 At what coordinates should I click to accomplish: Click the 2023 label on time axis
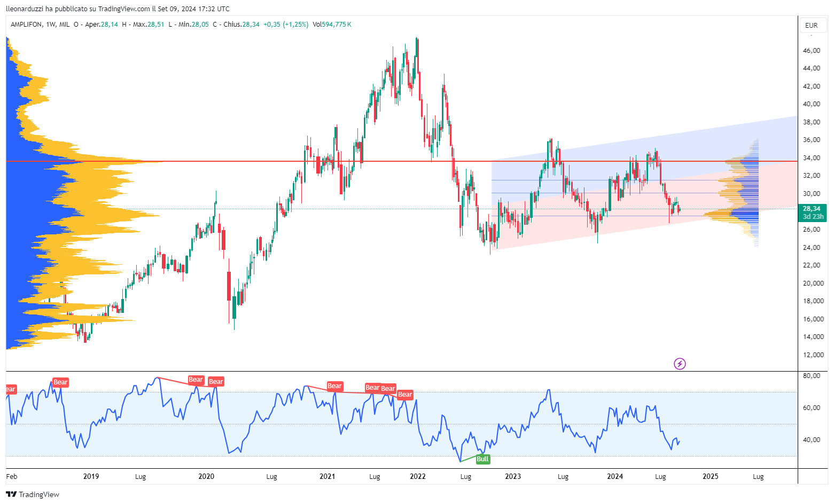513,477
